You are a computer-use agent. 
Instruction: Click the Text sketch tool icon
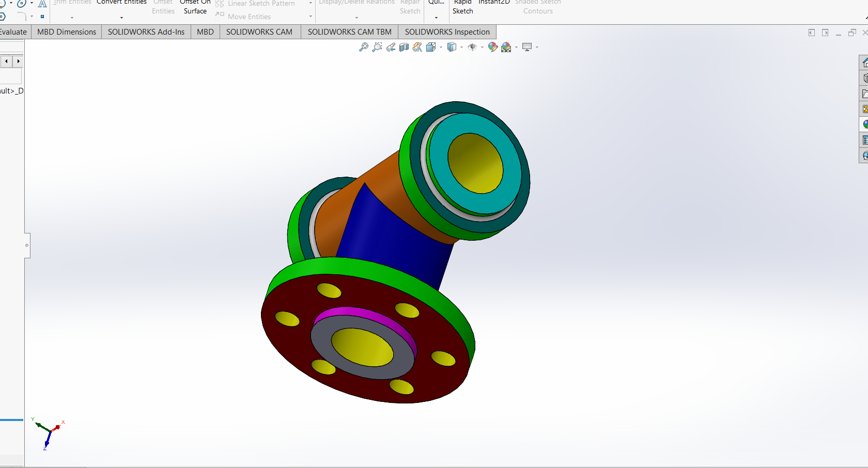tap(42, 3)
